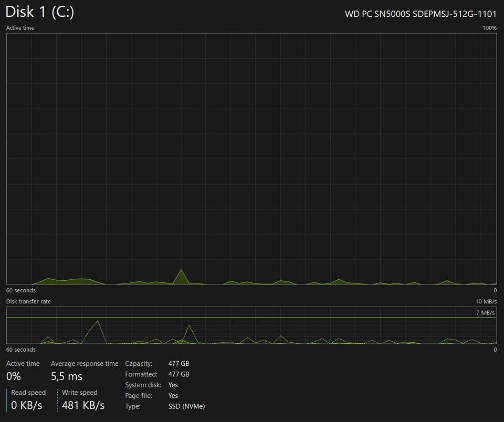Click the 100% scale label

coord(489,28)
